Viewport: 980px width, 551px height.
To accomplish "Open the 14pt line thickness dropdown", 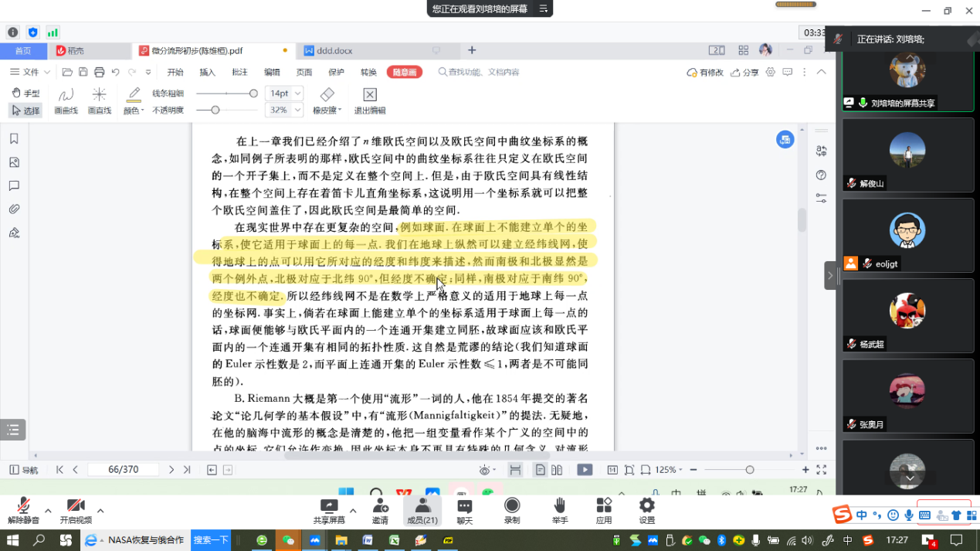I will (283, 94).
